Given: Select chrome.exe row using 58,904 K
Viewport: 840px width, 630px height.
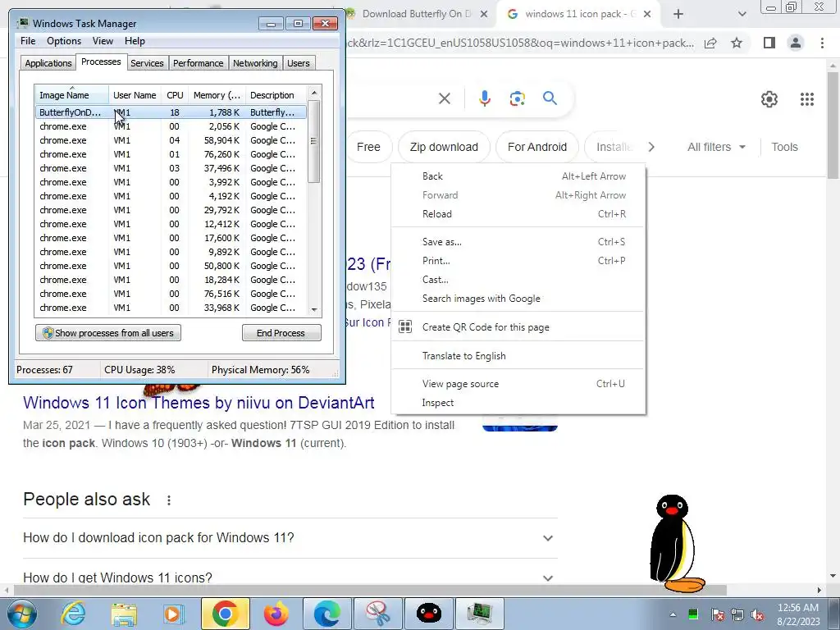Looking at the screenshot, I should [171, 140].
